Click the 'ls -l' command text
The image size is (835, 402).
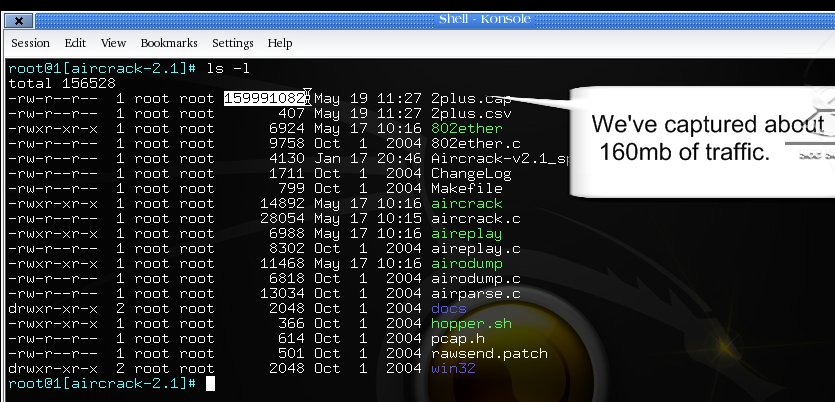[x=228, y=69]
